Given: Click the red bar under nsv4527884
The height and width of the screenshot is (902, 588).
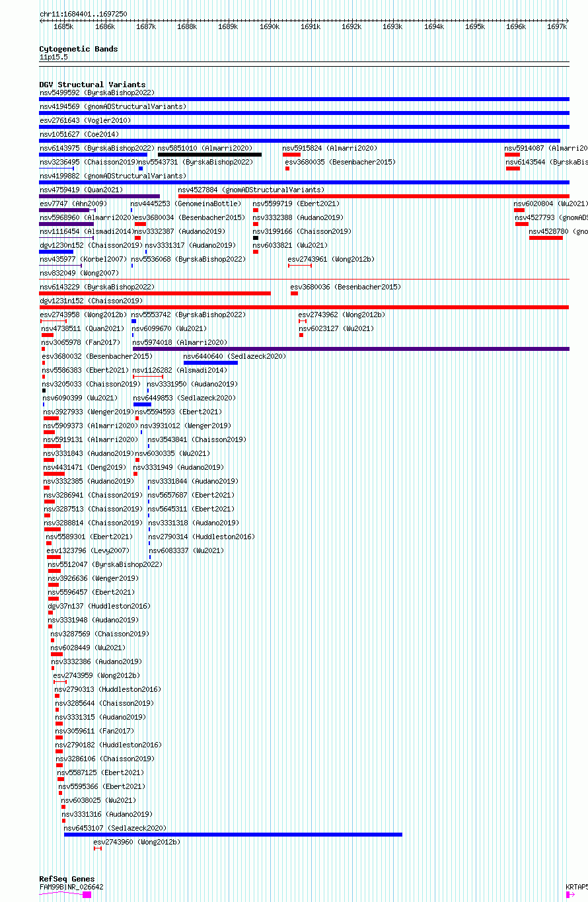Looking at the screenshot, I should [x=373, y=196].
